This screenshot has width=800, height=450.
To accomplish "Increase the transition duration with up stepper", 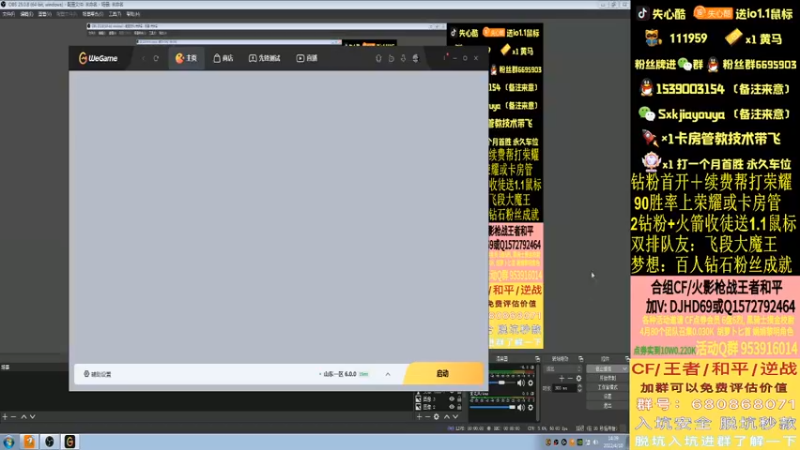I will (580, 386).
